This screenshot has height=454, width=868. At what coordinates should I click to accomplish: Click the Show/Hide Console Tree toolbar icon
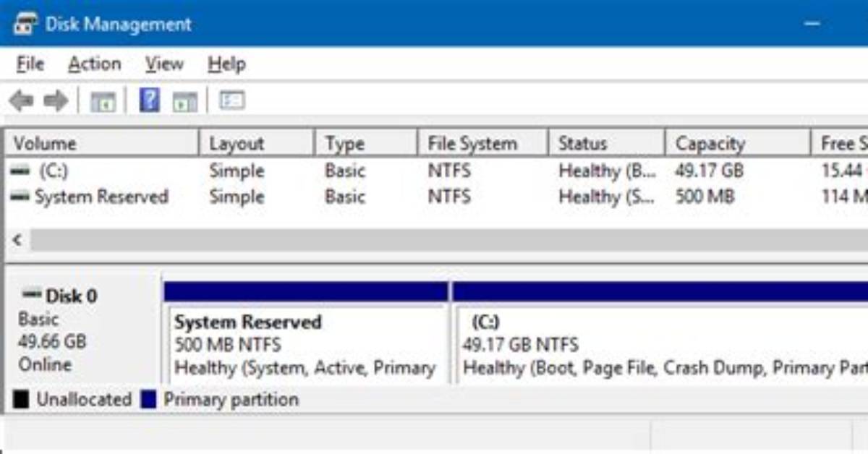coord(103,101)
